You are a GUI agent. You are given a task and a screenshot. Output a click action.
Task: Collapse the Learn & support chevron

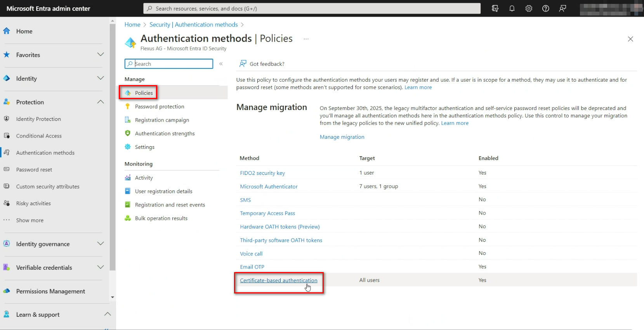(x=108, y=314)
